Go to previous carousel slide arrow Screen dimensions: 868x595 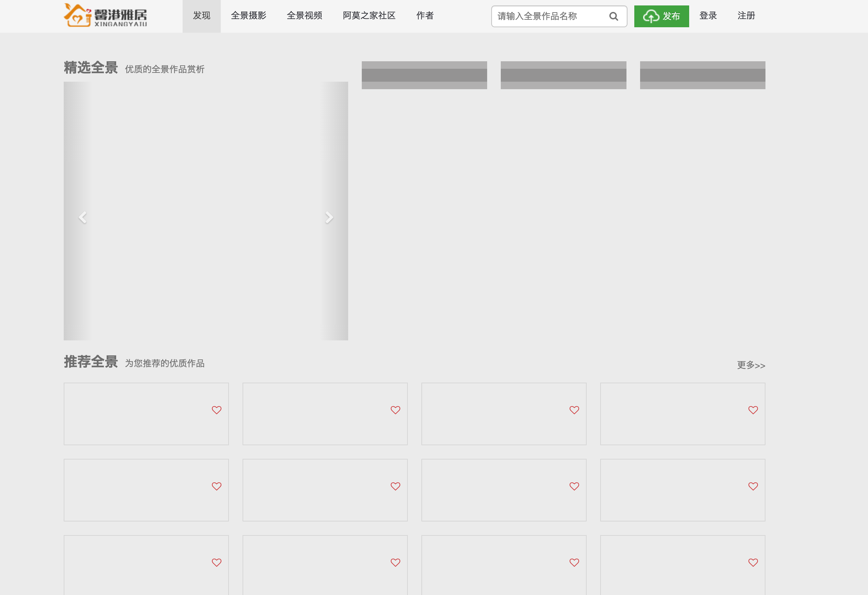tap(82, 217)
